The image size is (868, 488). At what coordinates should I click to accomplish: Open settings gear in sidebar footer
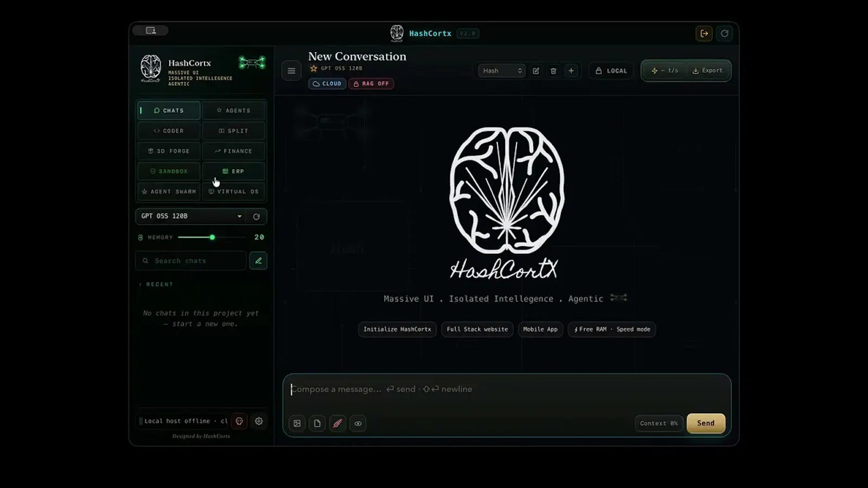pyautogui.click(x=259, y=421)
